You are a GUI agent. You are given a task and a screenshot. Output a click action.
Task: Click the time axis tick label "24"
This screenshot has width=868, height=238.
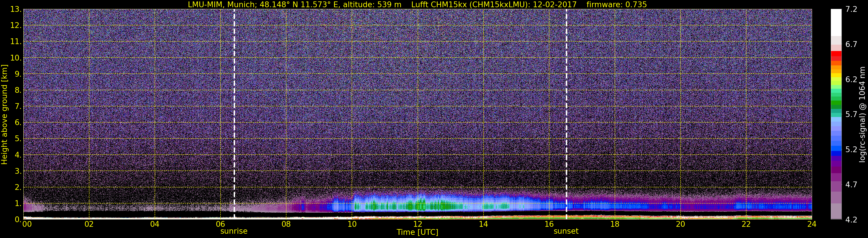tap(812, 224)
